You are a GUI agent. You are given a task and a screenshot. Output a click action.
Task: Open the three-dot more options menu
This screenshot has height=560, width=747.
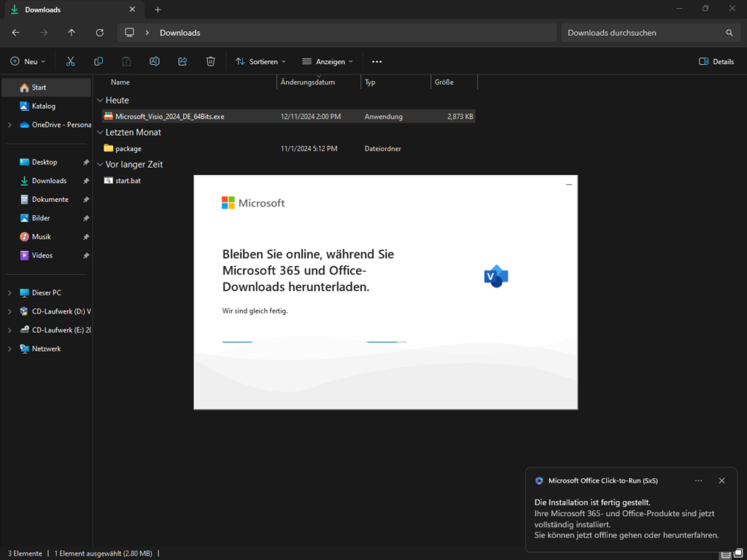click(x=377, y=62)
